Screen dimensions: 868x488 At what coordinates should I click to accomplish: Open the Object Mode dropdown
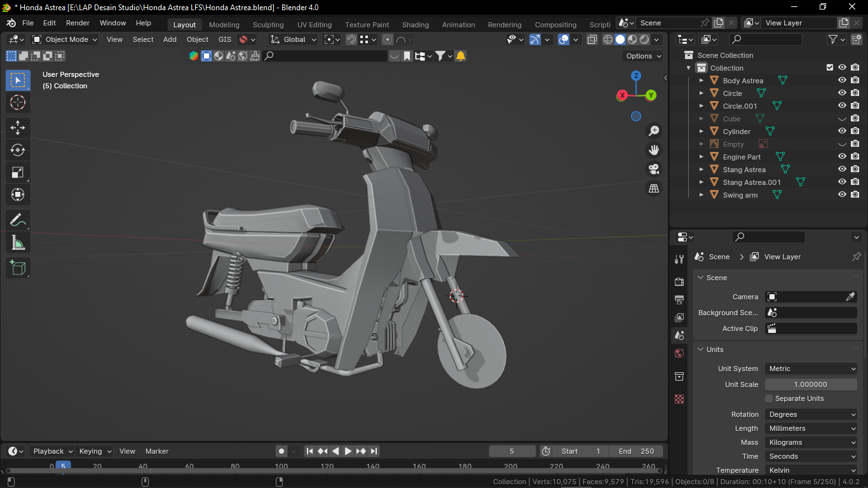(x=65, y=39)
